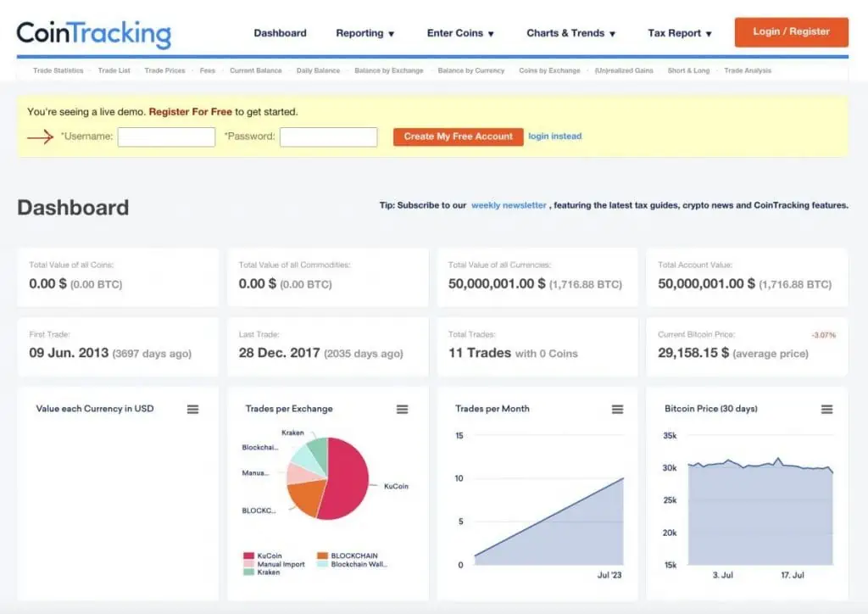Open the Dashboard menu item

tap(280, 33)
